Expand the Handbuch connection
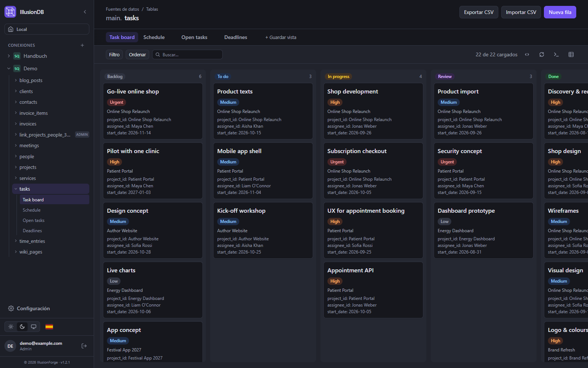 [x=9, y=56]
